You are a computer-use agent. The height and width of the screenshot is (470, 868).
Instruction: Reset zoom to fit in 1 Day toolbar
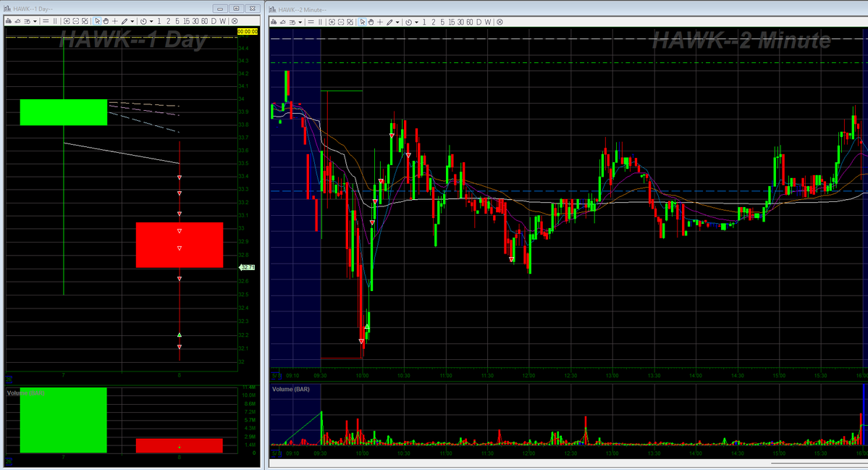[85, 21]
